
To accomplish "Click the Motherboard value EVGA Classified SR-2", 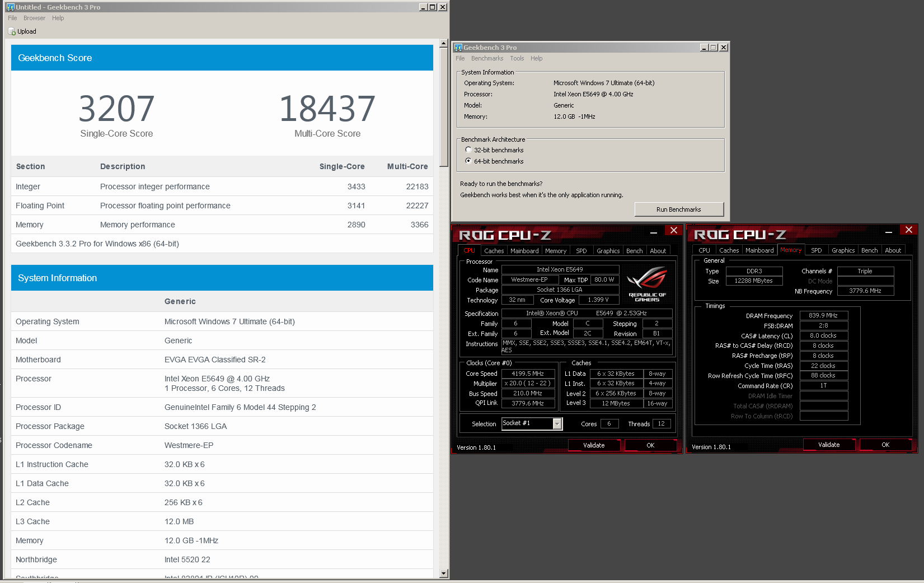I will [x=215, y=360].
